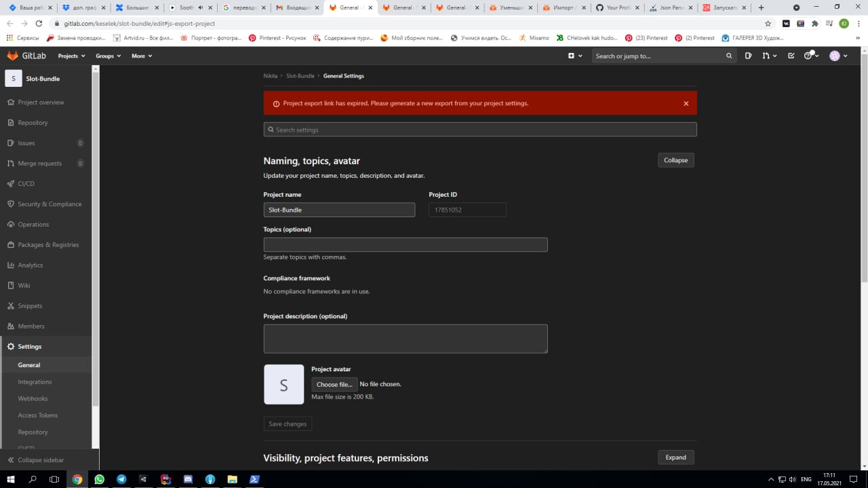
Task: Switch to the Json Parser tab
Action: (672, 7)
